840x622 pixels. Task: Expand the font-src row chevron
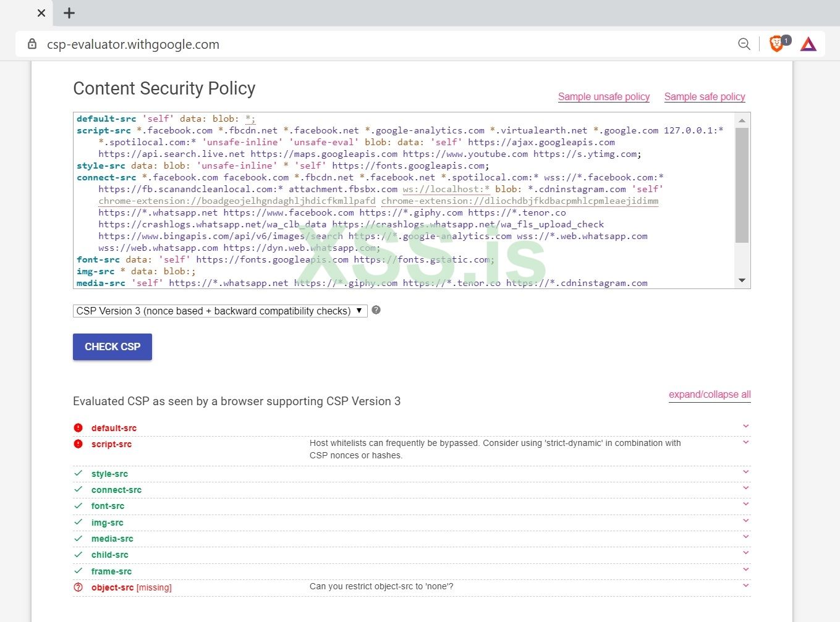(746, 504)
